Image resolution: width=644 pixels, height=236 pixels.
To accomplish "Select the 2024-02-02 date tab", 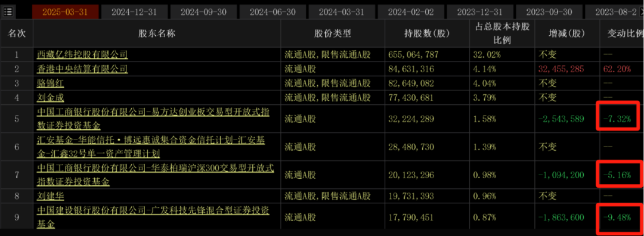I will (x=410, y=12).
